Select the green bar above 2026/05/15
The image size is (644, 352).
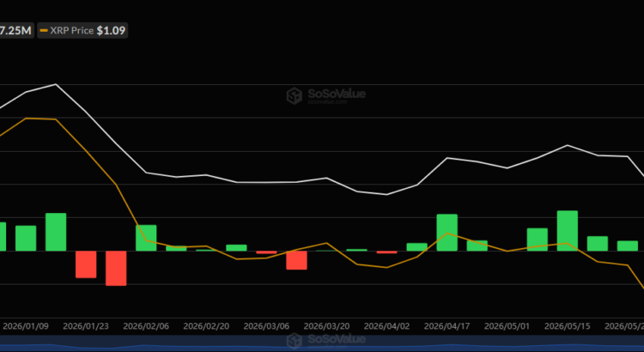click(568, 231)
